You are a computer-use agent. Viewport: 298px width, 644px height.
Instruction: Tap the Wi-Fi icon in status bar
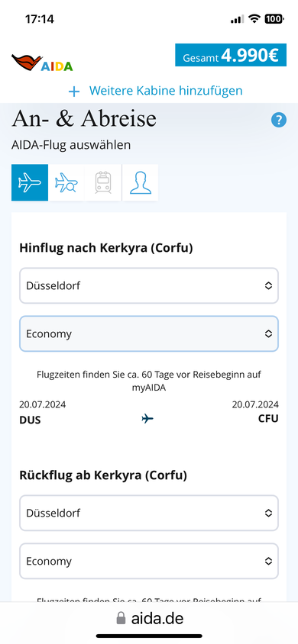[x=255, y=18]
